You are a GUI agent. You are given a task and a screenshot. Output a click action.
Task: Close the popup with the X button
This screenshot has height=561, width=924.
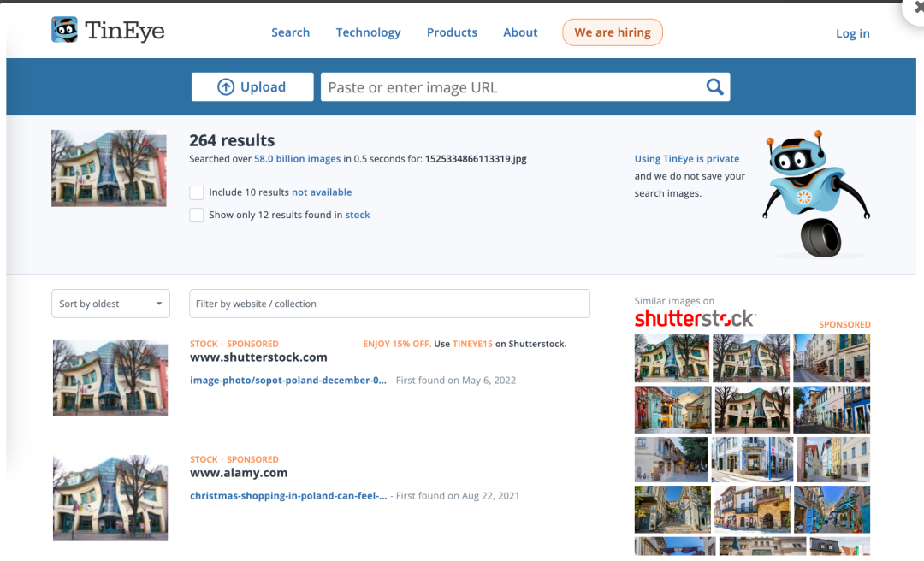coord(917,7)
